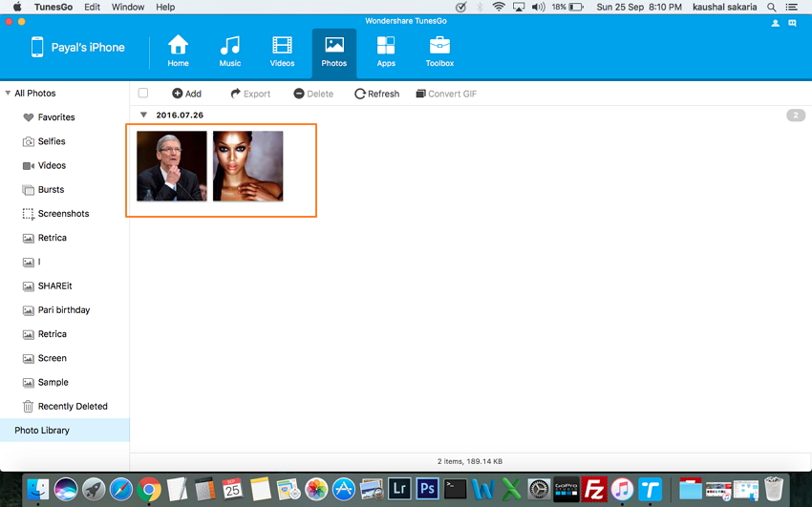Viewport: 812px width, 507px height.
Task: Select the man in suit photo thumbnail
Action: pyautogui.click(x=172, y=166)
